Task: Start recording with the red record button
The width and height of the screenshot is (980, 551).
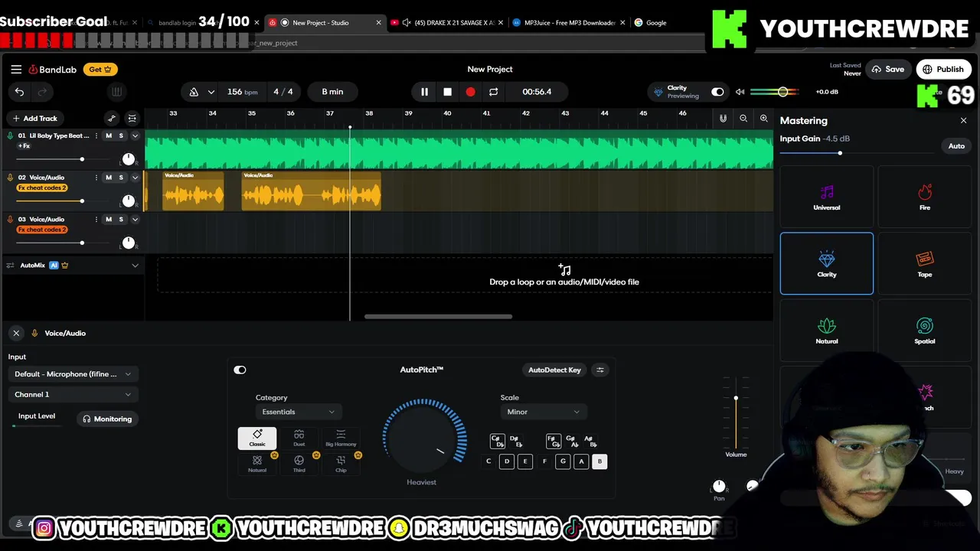Action: [470, 92]
